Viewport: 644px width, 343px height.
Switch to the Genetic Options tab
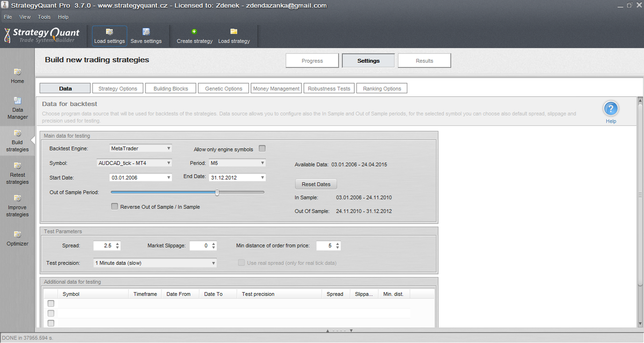tap(223, 88)
